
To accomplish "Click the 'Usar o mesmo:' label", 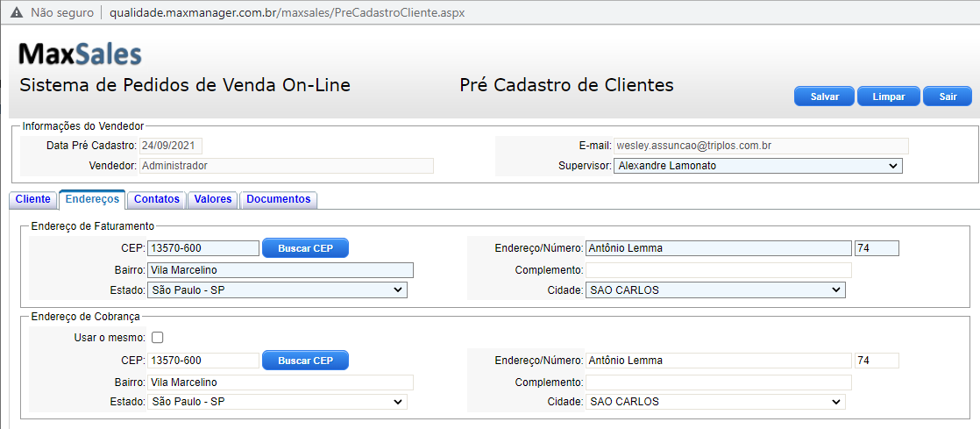I will (x=110, y=338).
